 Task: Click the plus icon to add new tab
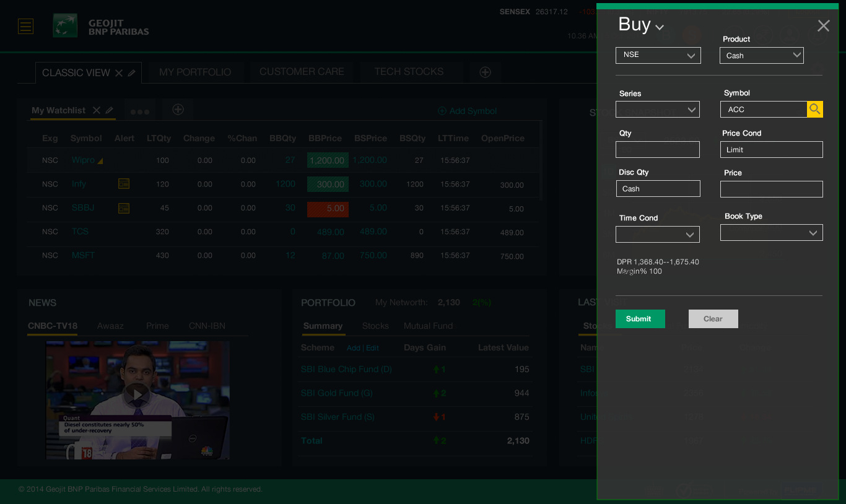click(485, 72)
